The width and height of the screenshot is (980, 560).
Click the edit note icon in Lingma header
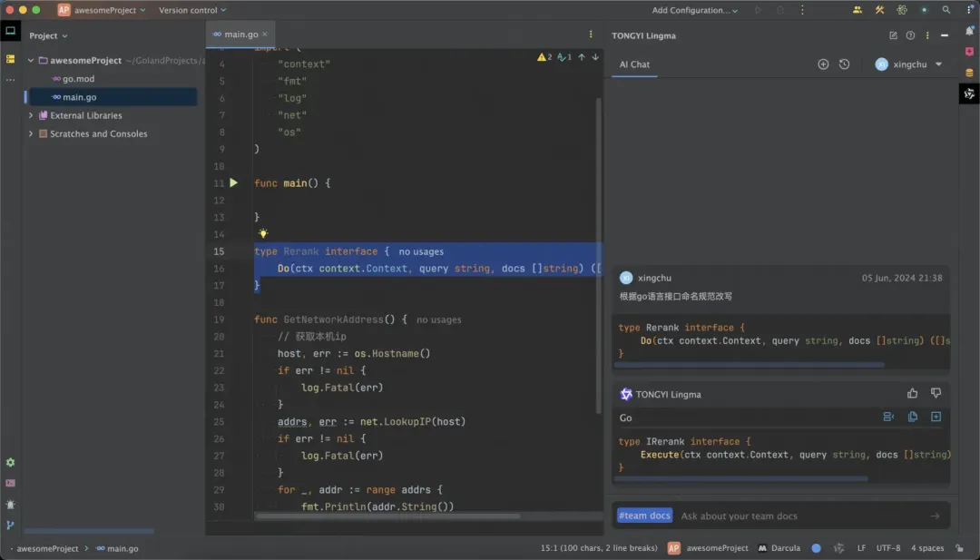[x=893, y=35]
